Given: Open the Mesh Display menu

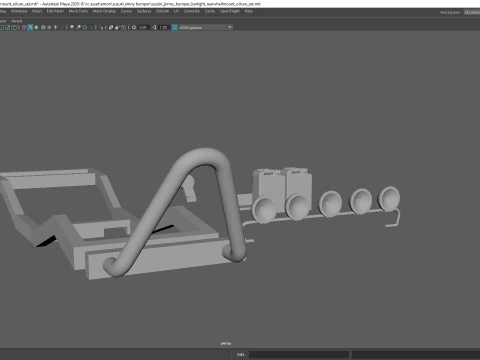Looking at the screenshot, I should (104, 11).
